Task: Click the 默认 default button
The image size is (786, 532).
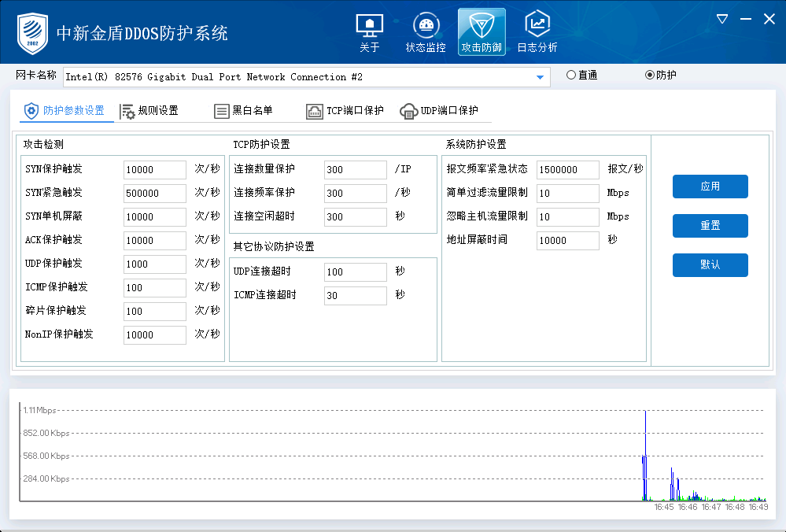Action: [710, 265]
